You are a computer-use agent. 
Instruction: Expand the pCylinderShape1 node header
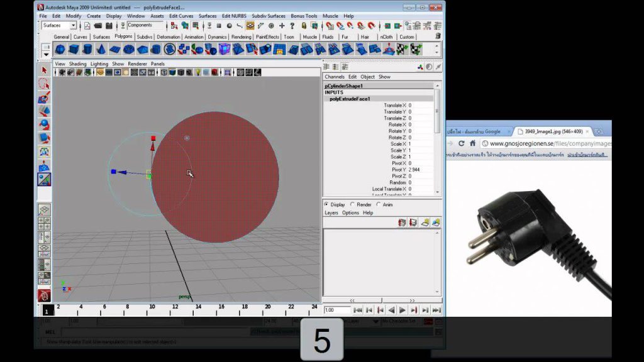[x=343, y=85]
